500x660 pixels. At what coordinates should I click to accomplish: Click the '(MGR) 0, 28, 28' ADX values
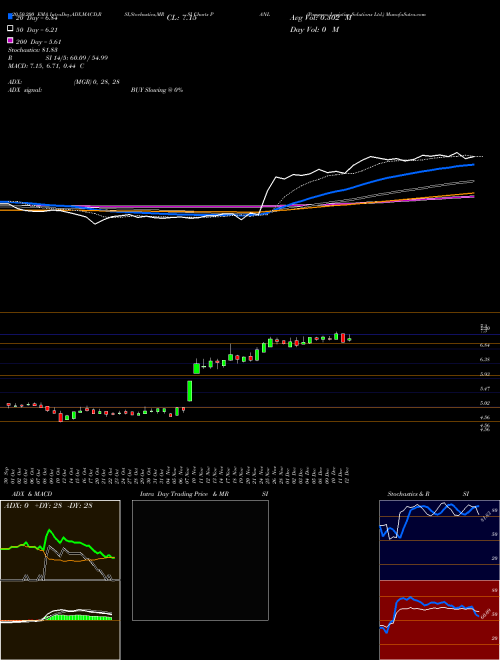pyautogui.click(x=96, y=82)
